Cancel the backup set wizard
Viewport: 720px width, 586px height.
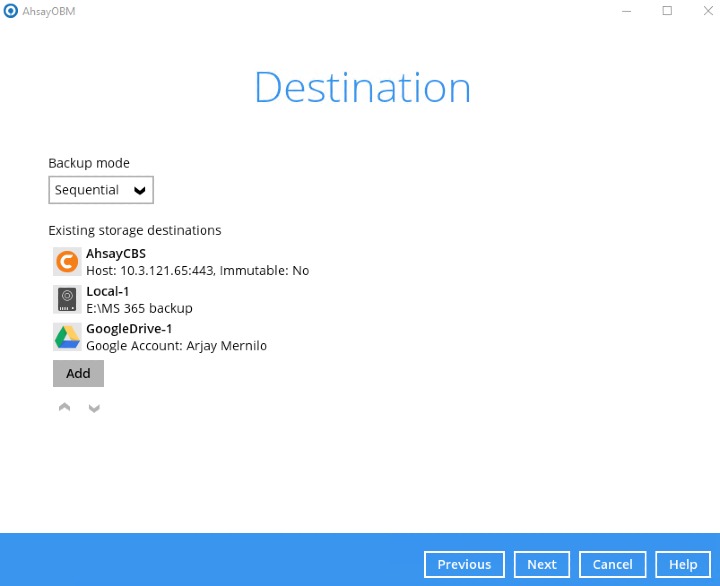(x=612, y=564)
